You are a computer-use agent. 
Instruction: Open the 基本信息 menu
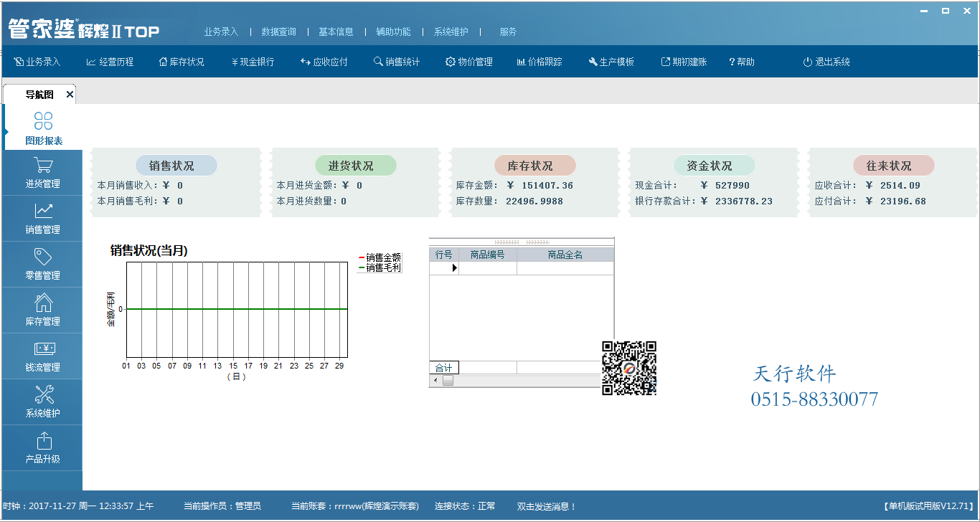pos(336,32)
